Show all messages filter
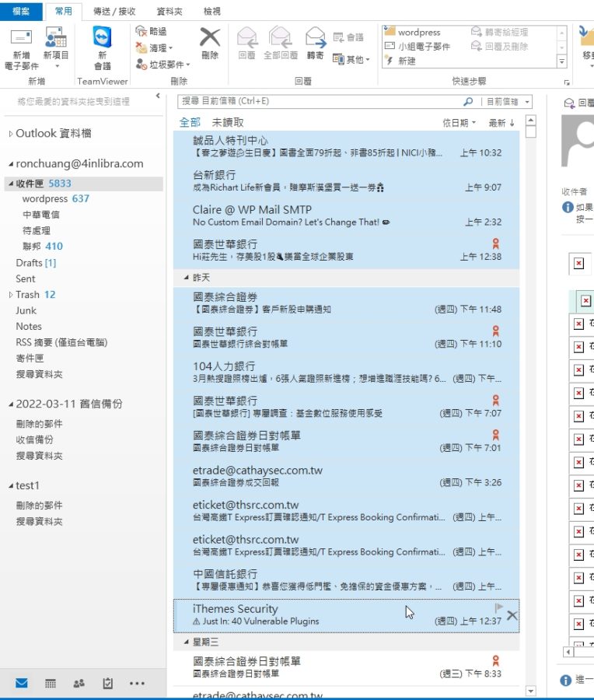 click(190, 122)
